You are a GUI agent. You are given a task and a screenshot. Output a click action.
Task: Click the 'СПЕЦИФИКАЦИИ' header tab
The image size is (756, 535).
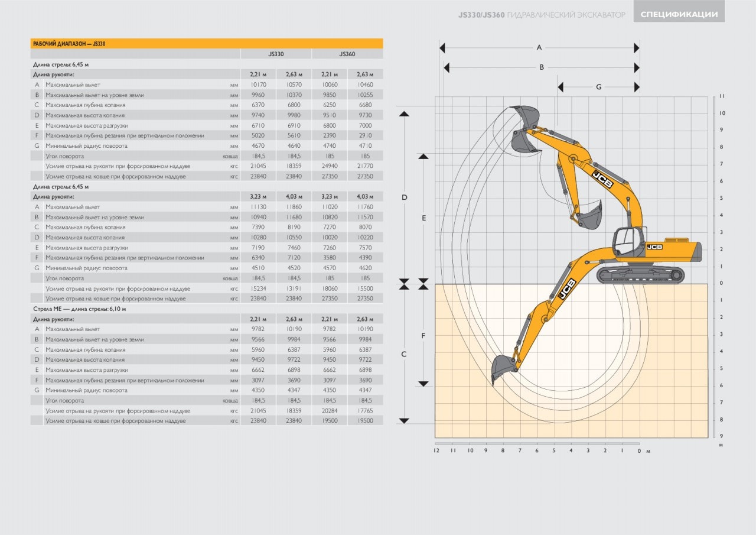[679, 14]
